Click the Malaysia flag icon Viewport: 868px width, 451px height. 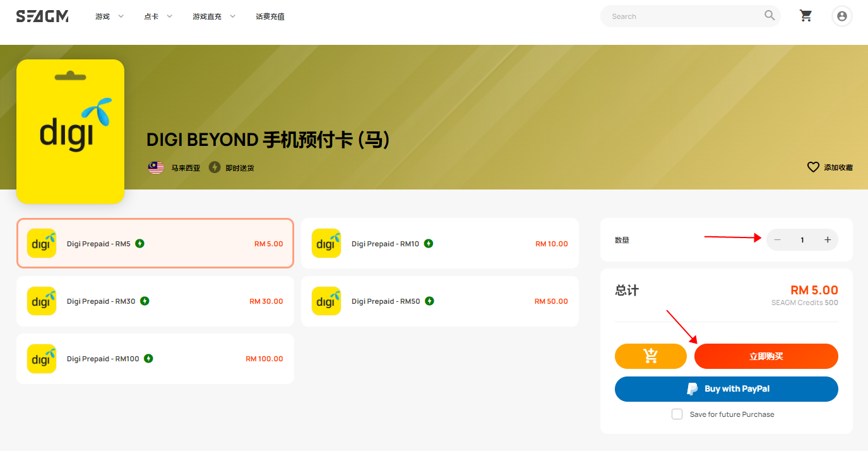point(156,167)
